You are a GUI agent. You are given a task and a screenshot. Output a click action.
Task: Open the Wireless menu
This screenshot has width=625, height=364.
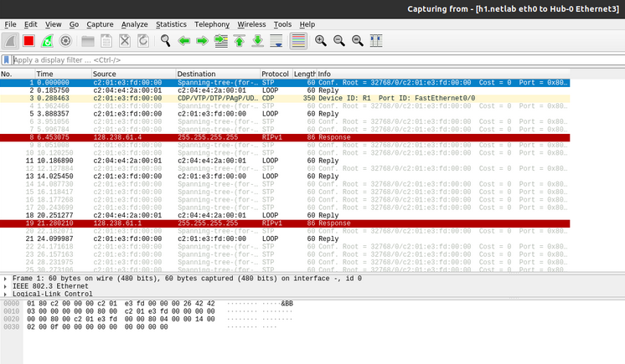pyautogui.click(x=251, y=24)
